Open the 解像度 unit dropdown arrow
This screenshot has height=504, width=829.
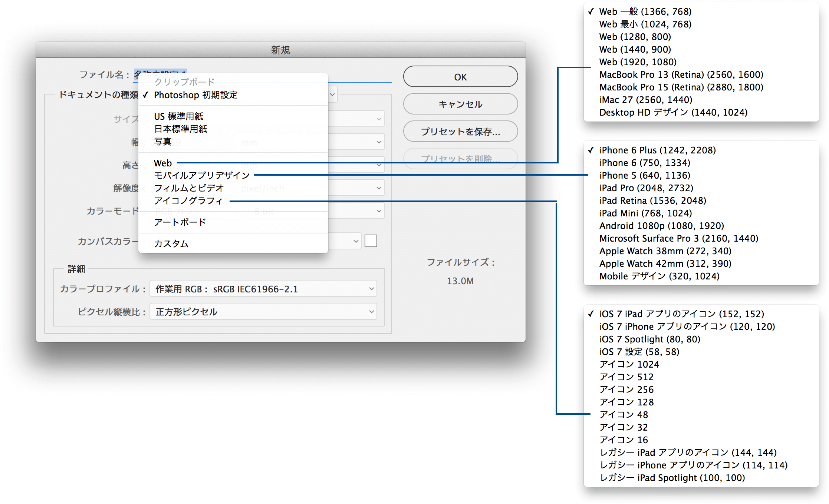379,188
